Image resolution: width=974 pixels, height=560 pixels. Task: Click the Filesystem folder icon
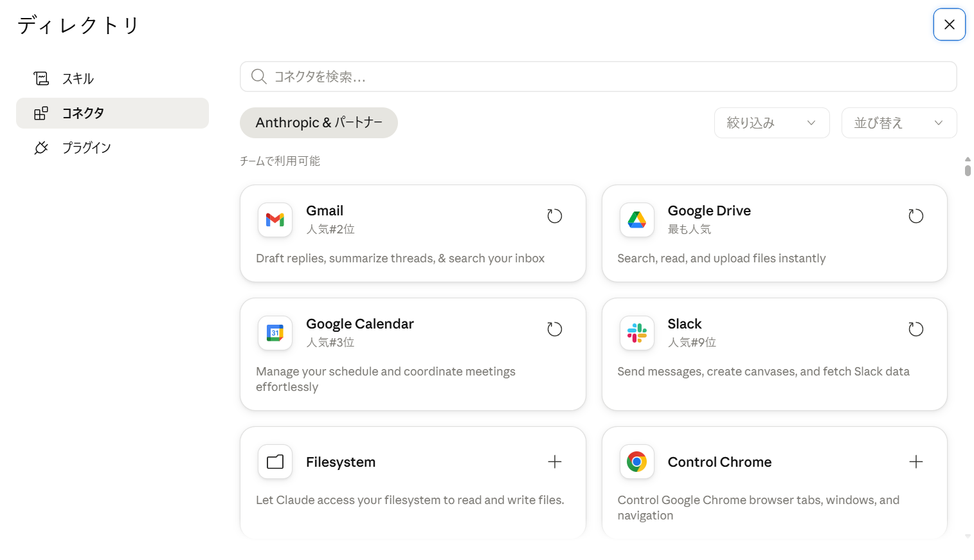click(x=275, y=462)
